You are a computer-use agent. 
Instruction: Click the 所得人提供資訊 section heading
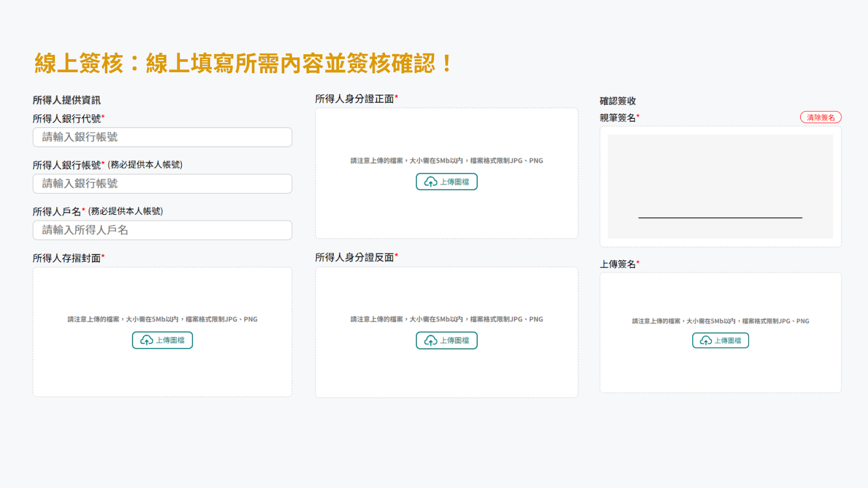(66, 100)
